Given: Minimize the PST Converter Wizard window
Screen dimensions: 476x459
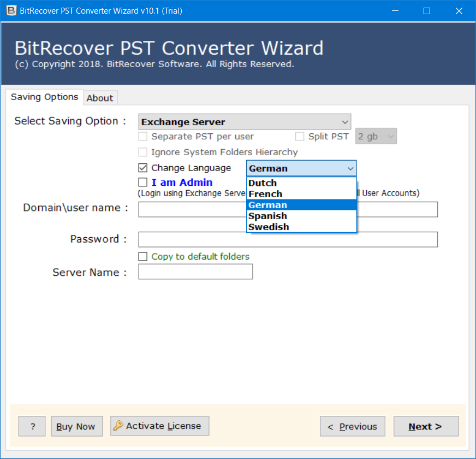Looking at the screenshot, I should coord(395,11).
